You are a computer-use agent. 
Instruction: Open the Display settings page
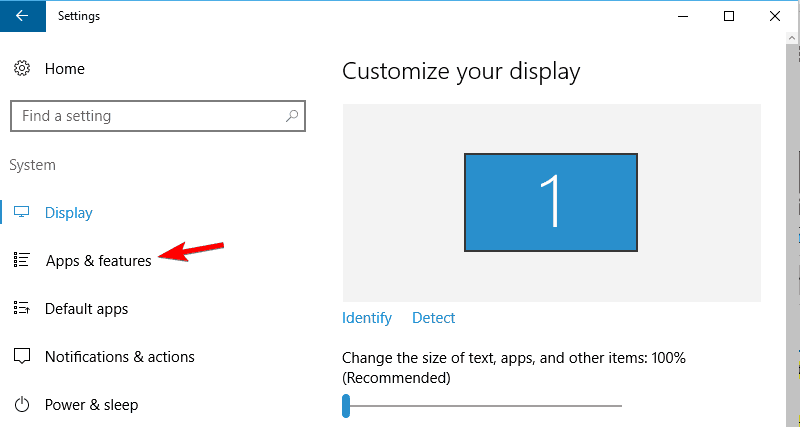point(68,213)
